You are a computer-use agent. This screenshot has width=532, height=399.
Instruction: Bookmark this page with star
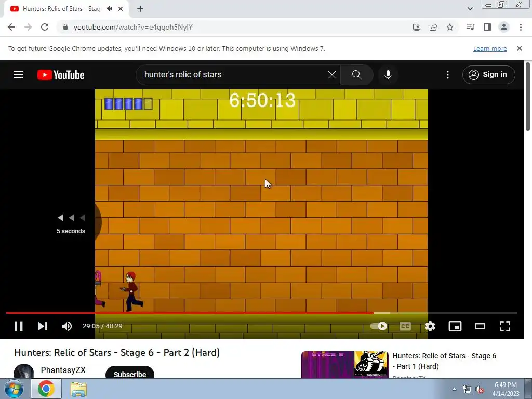450,27
